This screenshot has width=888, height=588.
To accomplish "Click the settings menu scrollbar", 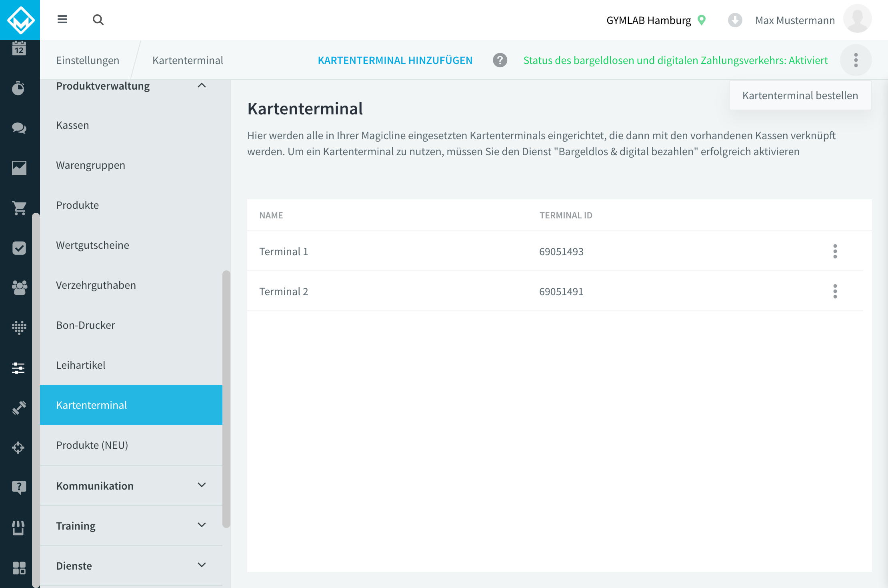I will coord(226,399).
